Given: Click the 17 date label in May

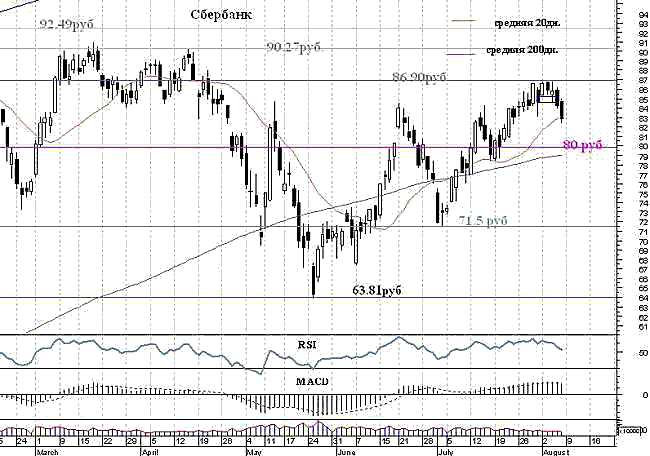Looking at the screenshot, I should [293, 442].
